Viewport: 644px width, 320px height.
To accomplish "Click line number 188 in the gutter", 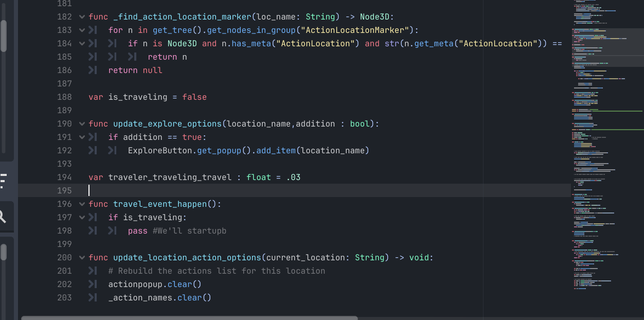I will point(64,97).
